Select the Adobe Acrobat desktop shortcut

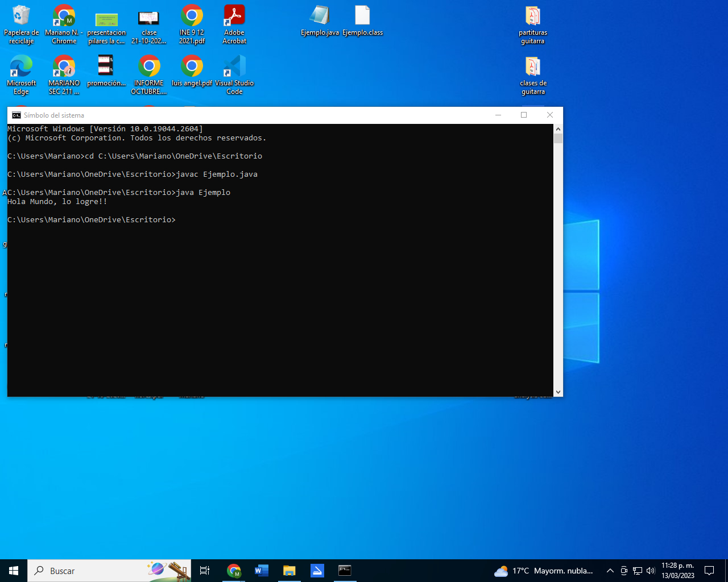point(234,24)
